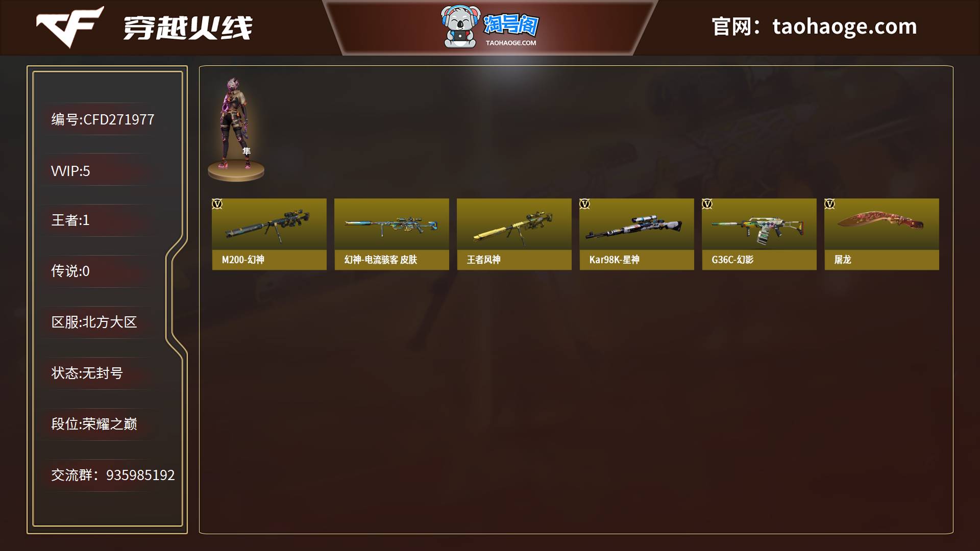Click the Taohaoge koala mascot logo
The width and height of the screenshot is (980, 551).
click(x=461, y=28)
